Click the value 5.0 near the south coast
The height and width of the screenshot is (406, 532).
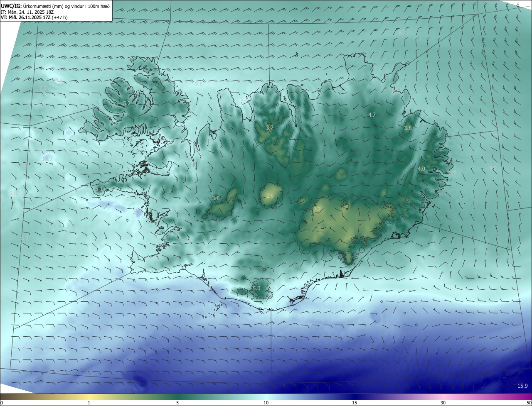pos(256,288)
